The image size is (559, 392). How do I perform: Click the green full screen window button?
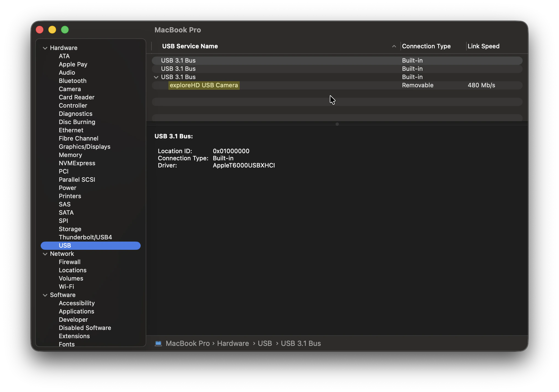click(65, 30)
